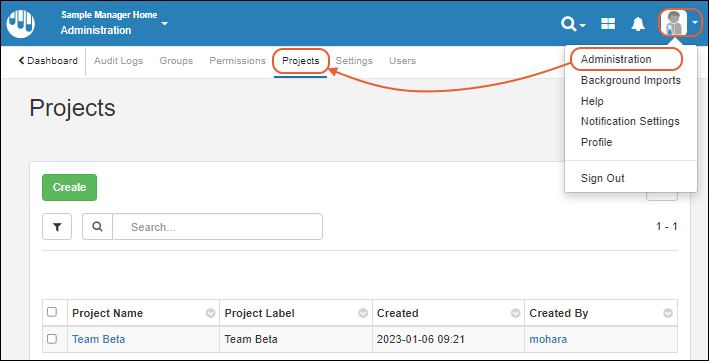709x361 pixels.
Task: Open the Project Name column menu
Action: point(210,313)
